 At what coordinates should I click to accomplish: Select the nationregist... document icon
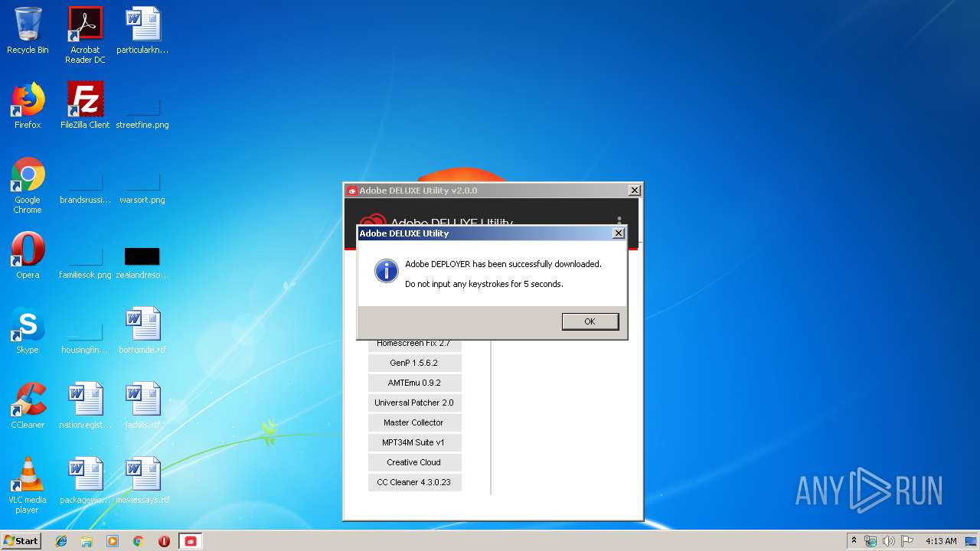(x=85, y=406)
